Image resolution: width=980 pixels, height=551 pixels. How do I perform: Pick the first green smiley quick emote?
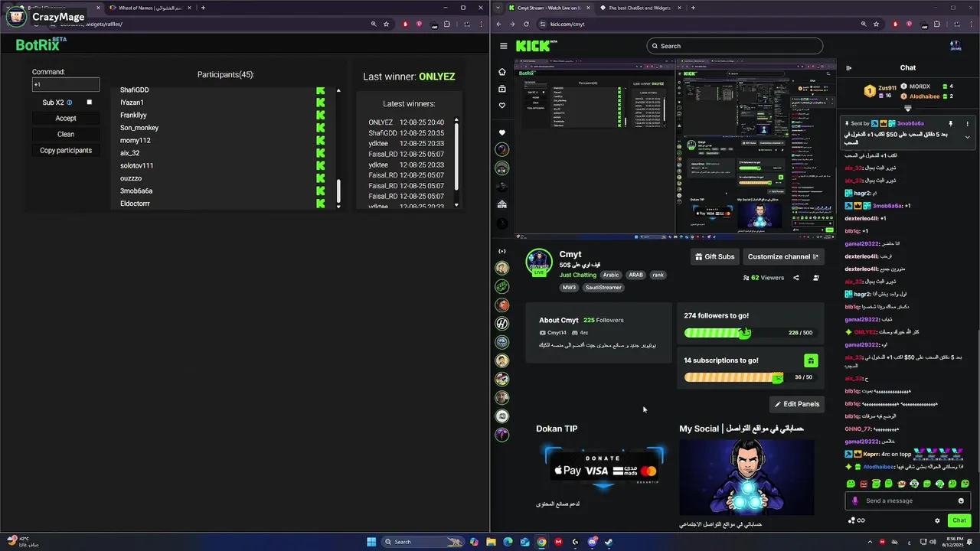click(851, 484)
